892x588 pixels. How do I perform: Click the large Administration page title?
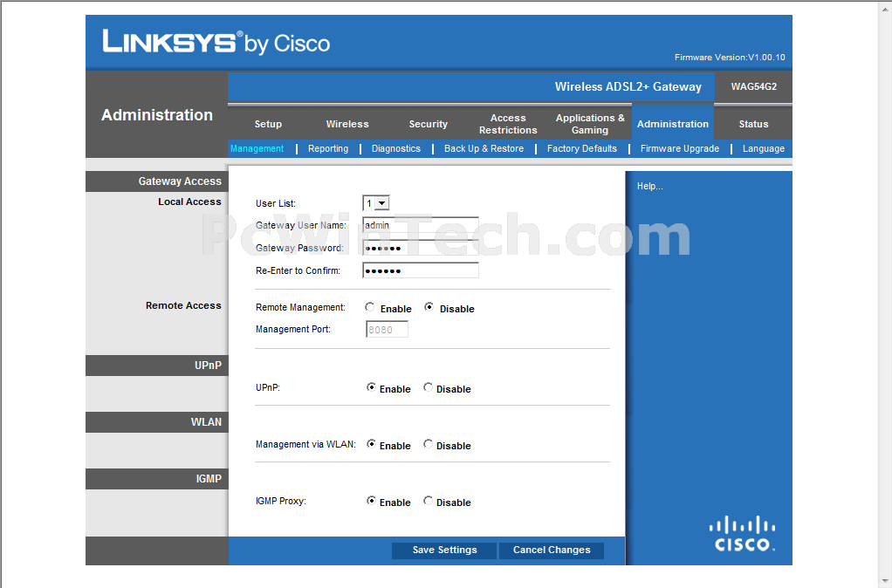click(x=157, y=115)
